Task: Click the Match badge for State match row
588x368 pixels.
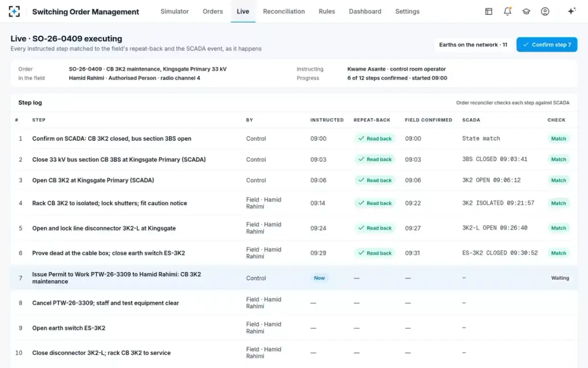Action: pos(559,139)
